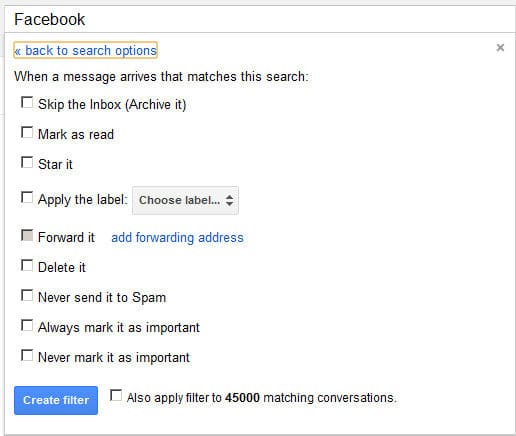Click the Always mark it as important label
Viewport: 516px width, 436px height.
[x=119, y=328]
